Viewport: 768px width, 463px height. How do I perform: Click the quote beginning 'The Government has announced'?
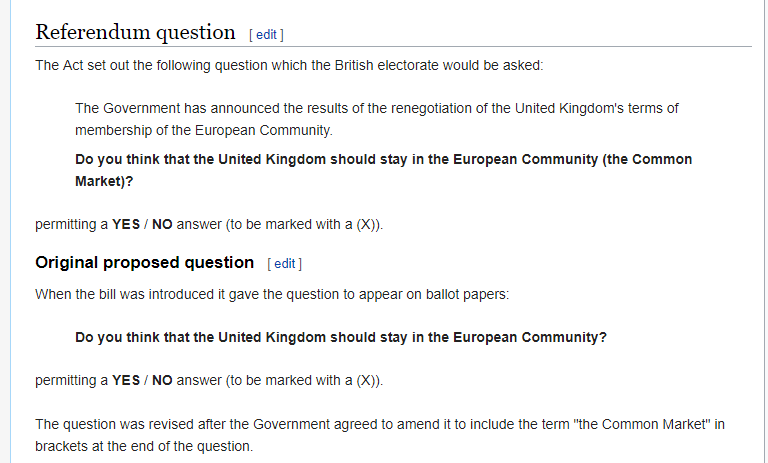click(376, 119)
